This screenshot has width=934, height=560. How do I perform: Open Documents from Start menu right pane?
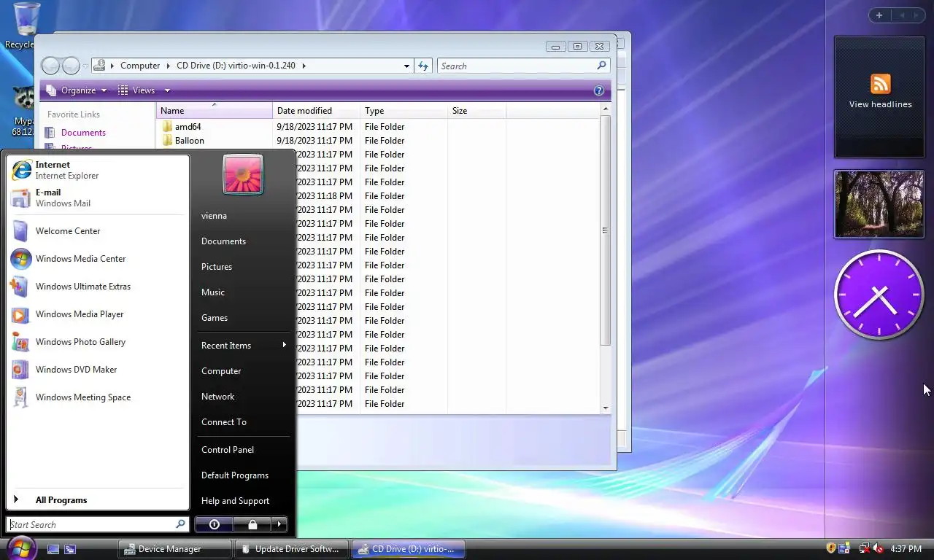pyautogui.click(x=243, y=241)
